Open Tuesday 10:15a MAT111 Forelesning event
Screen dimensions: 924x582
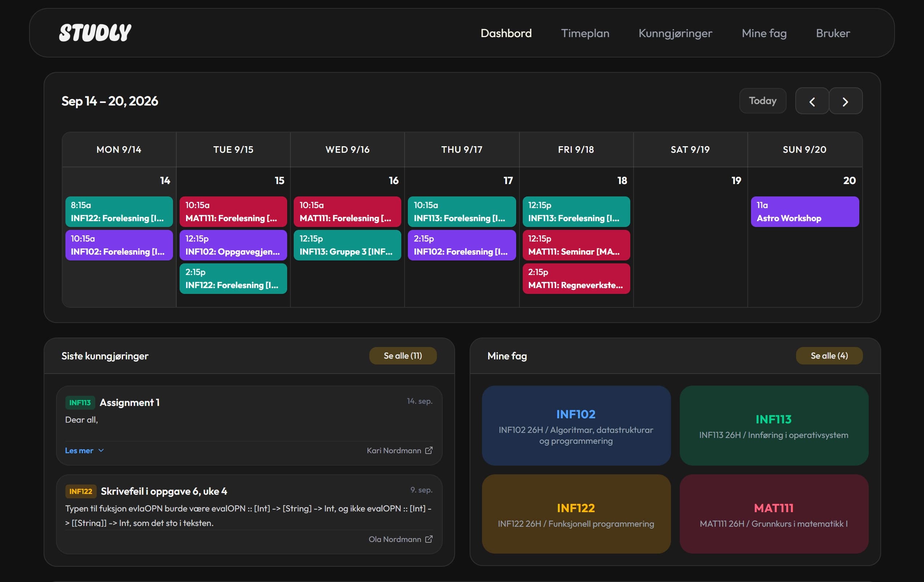pyautogui.click(x=233, y=212)
